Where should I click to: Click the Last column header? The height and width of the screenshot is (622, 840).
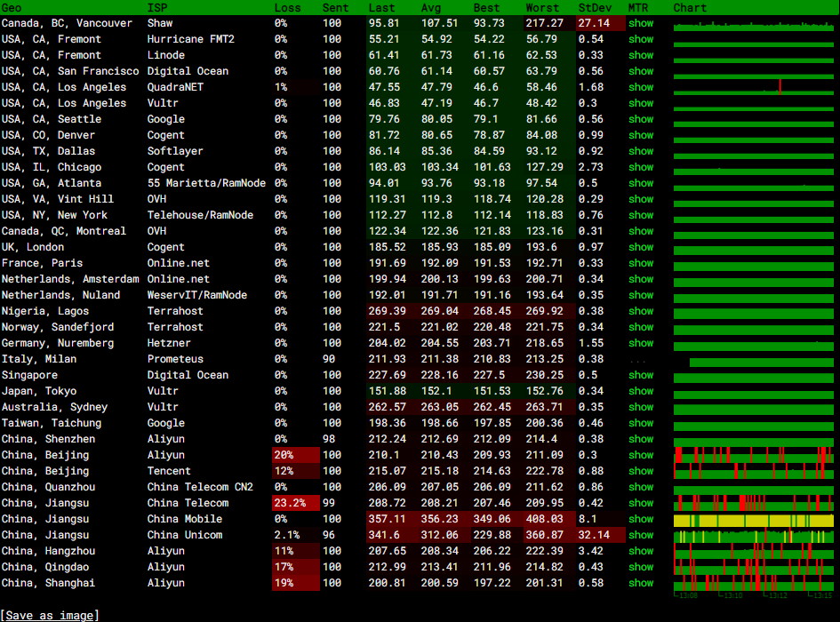381,8
